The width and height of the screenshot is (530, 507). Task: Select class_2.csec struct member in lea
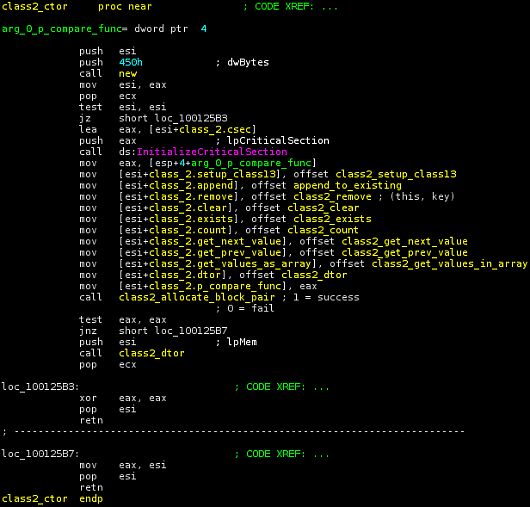click(215, 129)
